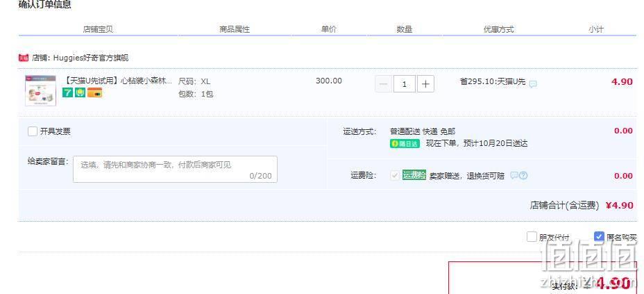Click the 预计10月20日送达 delivery estimate

[495, 143]
